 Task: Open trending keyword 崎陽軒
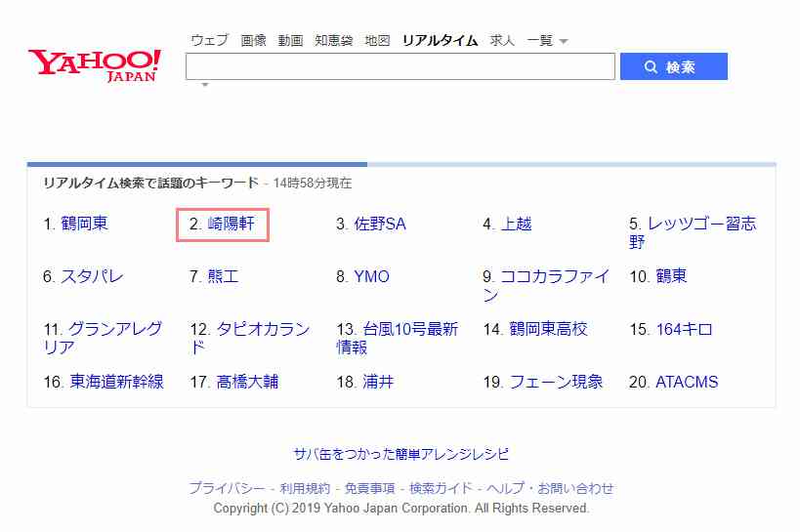point(231,224)
